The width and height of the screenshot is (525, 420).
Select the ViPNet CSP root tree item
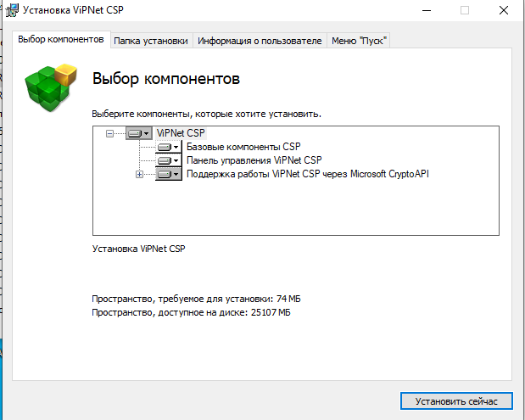pyautogui.click(x=181, y=133)
